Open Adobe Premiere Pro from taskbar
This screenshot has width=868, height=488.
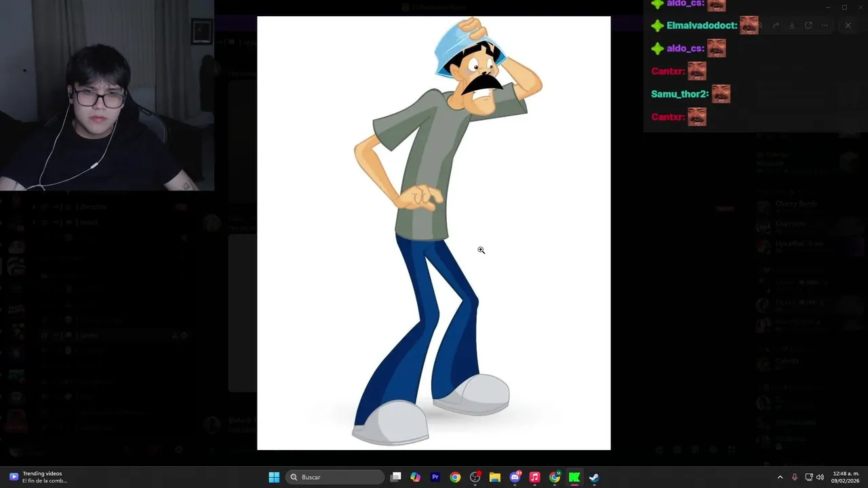coord(435,477)
